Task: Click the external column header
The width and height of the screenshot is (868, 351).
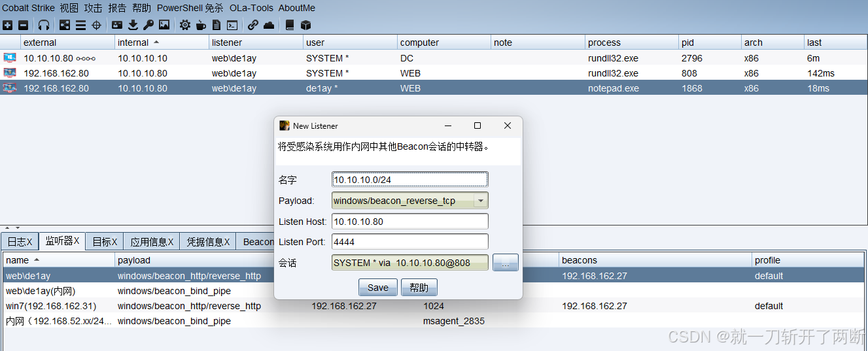Action: 68,42
